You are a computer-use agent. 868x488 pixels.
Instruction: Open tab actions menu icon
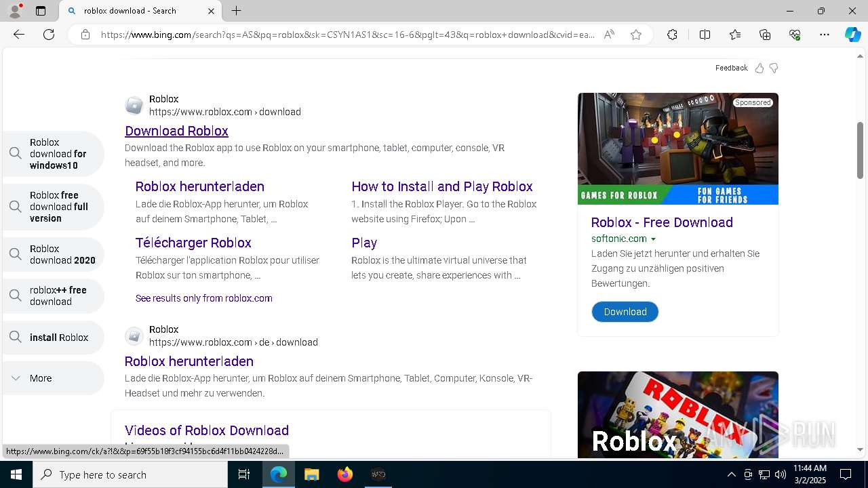tap(41, 11)
